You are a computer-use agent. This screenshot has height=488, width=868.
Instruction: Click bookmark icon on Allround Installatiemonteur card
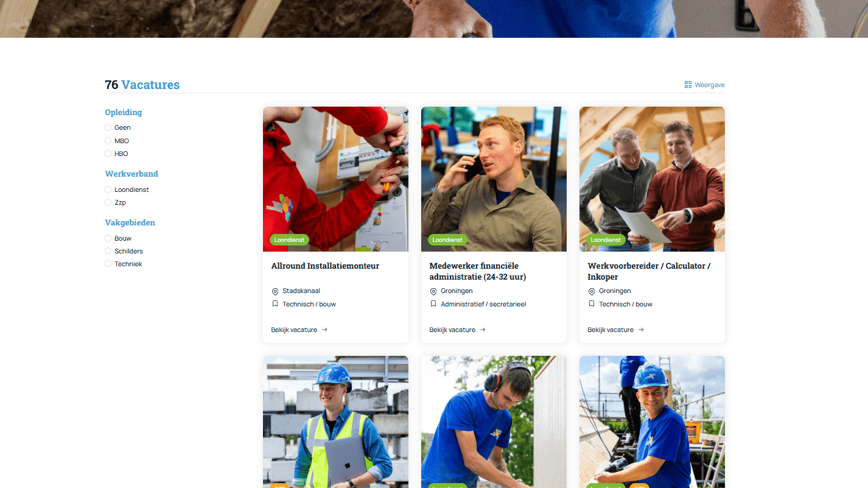tap(275, 303)
